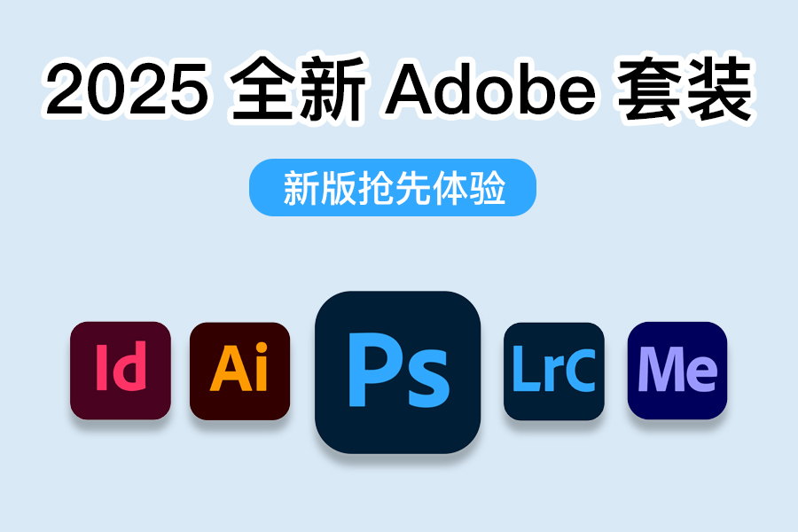Viewport: 798px width, 532px height.
Task: Click purple letter M on Media Encoder icon
Action: (661, 369)
